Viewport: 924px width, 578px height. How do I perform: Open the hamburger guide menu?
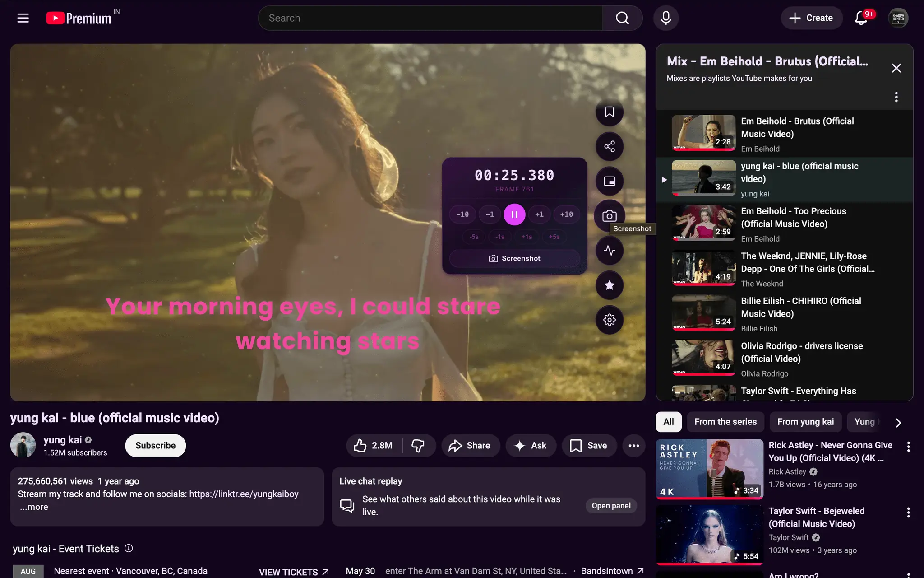(x=23, y=18)
